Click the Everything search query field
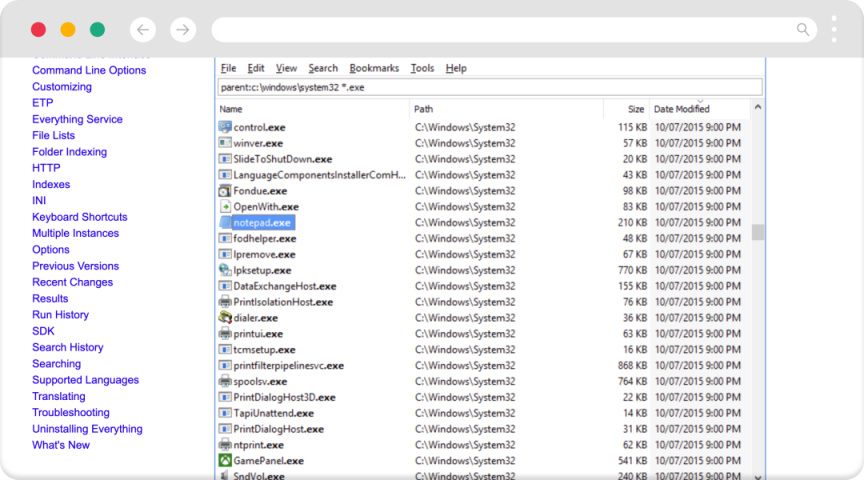The height and width of the screenshot is (480, 864). coord(490,88)
